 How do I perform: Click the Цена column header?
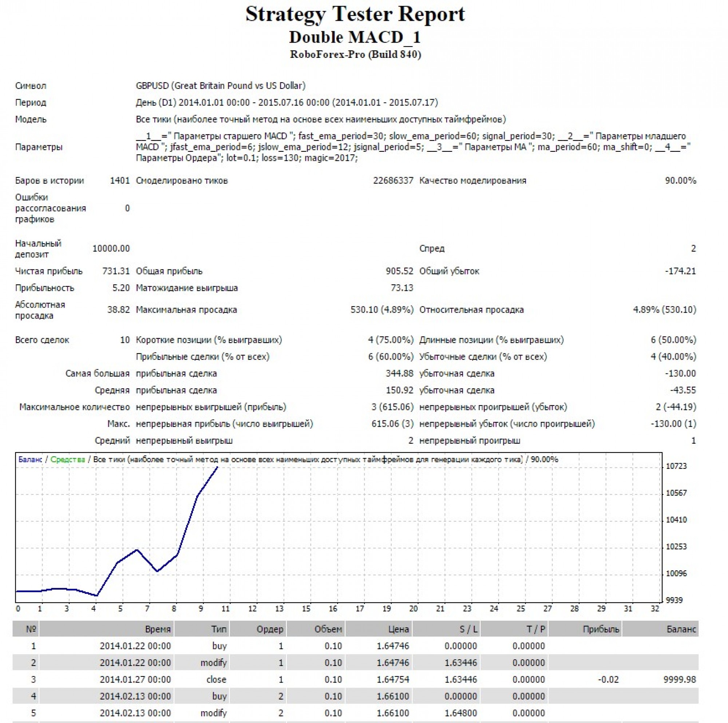click(398, 629)
